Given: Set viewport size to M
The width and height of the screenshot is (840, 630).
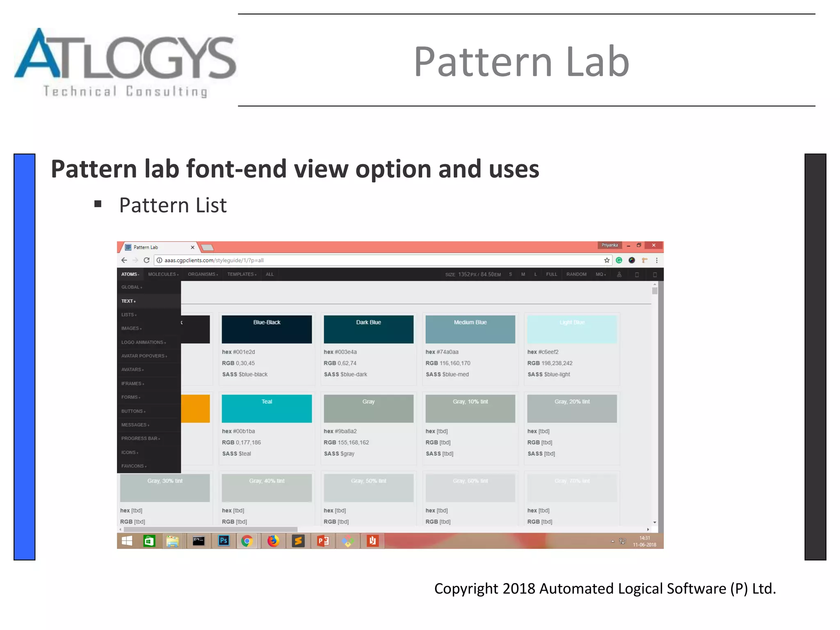Looking at the screenshot, I should 523,274.
